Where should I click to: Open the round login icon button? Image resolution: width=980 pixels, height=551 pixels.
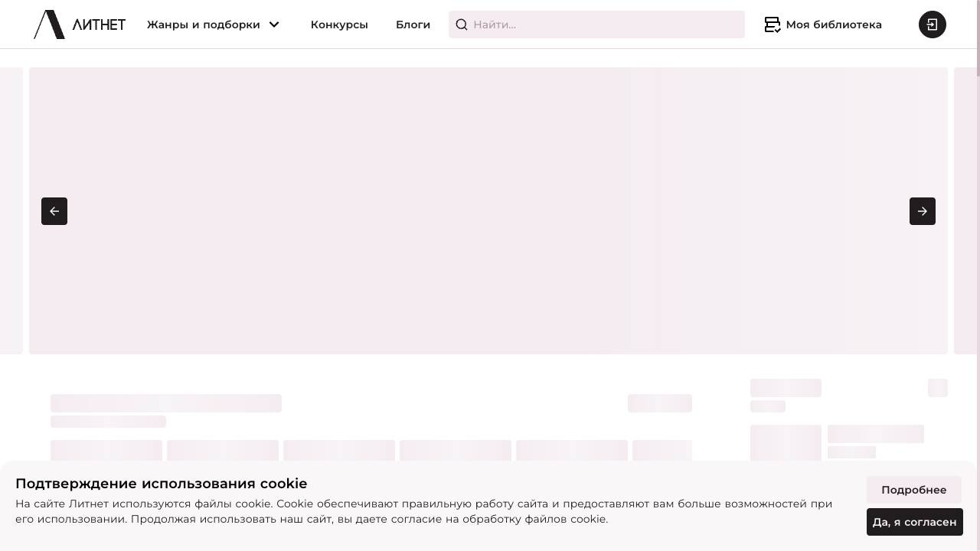(933, 24)
